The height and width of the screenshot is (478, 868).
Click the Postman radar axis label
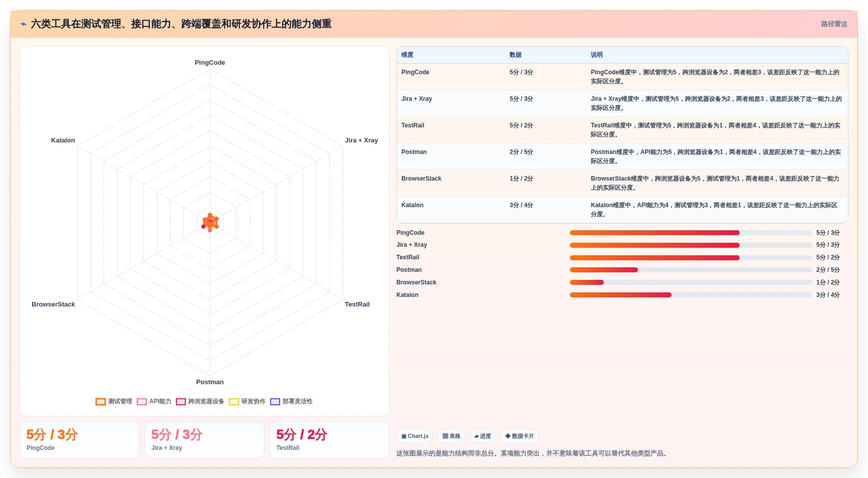coord(210,382)
